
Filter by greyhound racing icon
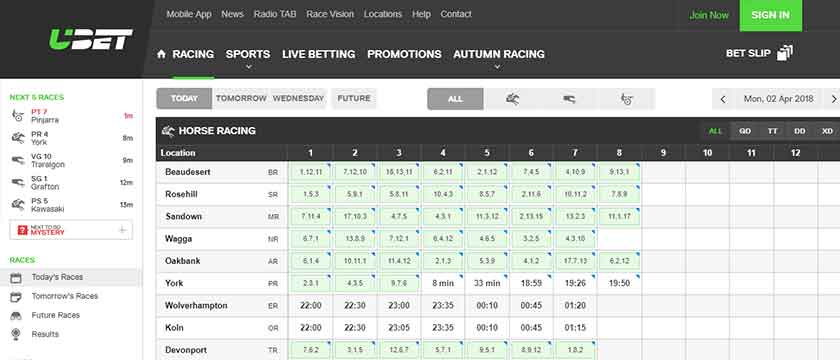[x=569, y=99]
